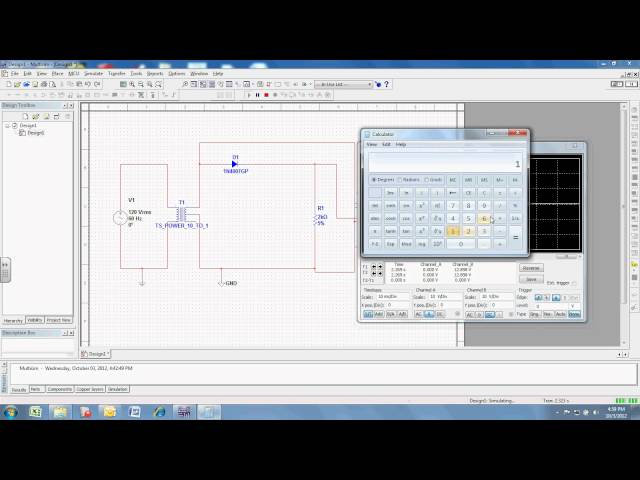This screenshot has width=640, height=480.
Task: Toggle the Design1 checkbox in Design Toolbox tree
Action: tap(15, 125)
